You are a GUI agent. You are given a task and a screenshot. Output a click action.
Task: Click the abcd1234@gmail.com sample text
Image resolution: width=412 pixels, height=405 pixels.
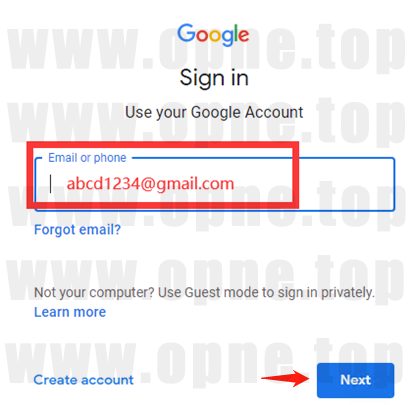(x=150, y=184)
